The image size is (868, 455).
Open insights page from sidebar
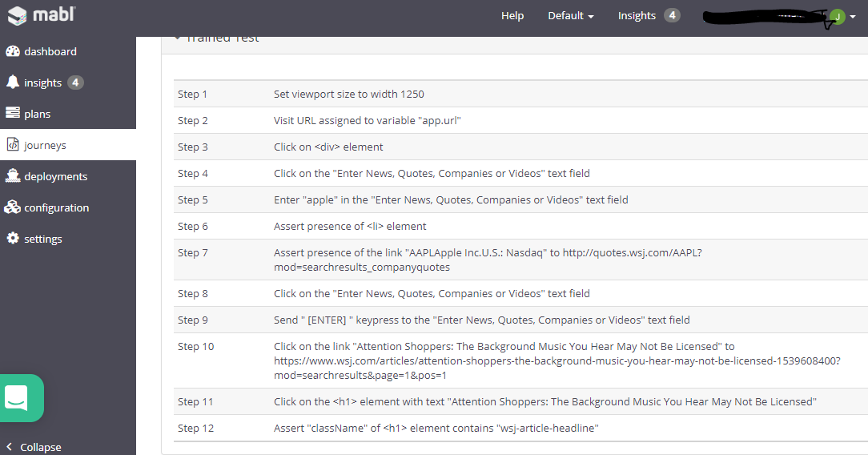click(42, 83)
